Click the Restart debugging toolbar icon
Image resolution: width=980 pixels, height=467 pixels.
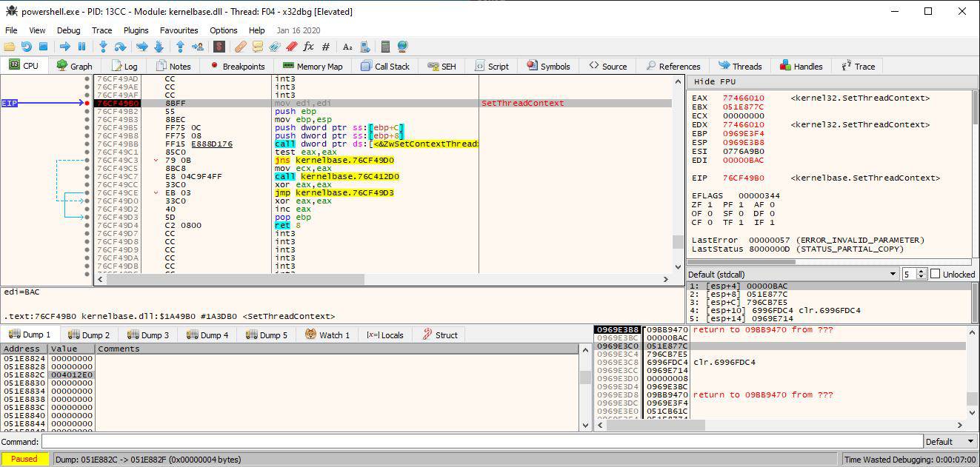pyautogui.click(x=26, y=47)
